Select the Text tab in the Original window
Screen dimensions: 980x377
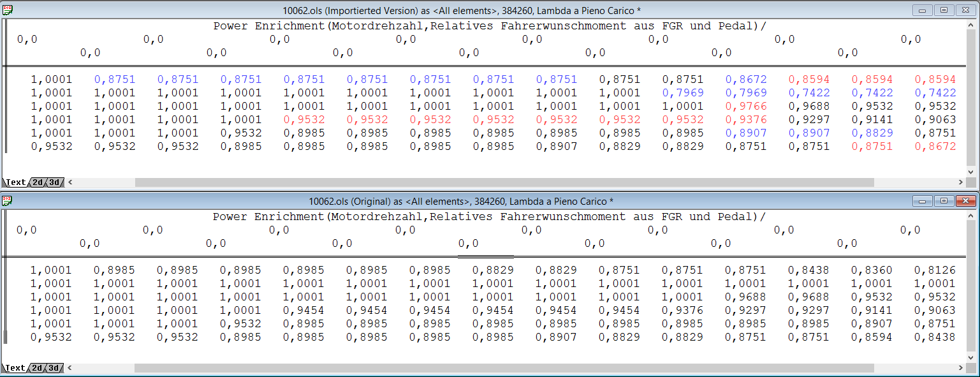pos(16,368)
